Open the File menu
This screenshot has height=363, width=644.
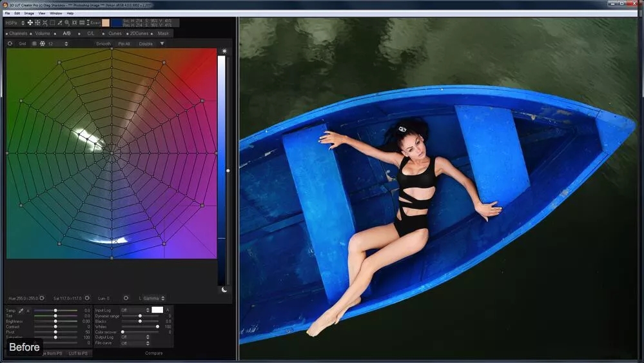(x=7, y=13)
